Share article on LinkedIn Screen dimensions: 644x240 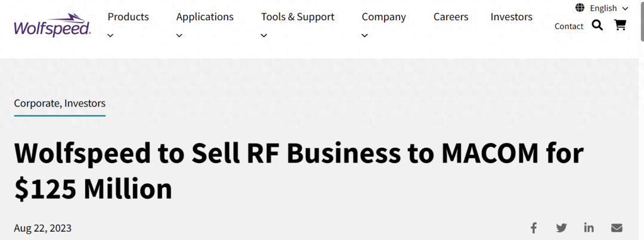589,227
